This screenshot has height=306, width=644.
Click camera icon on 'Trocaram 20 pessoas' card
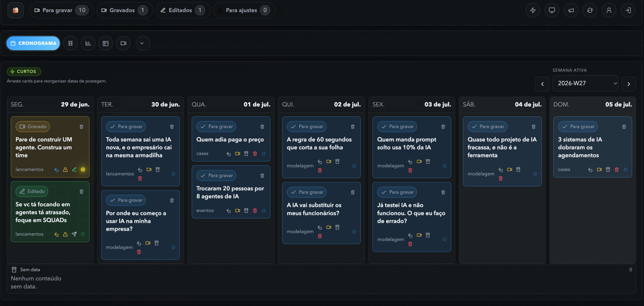[x=237, y=211]
